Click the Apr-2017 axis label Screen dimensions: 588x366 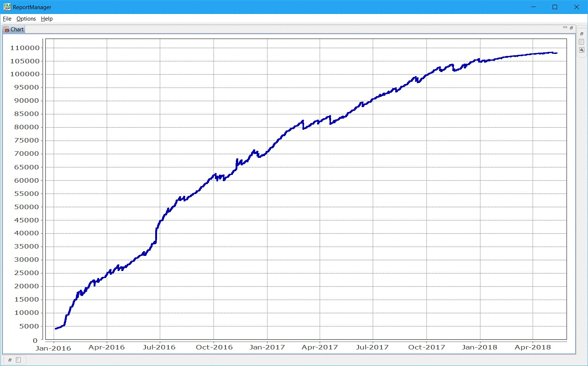(320, 347)
